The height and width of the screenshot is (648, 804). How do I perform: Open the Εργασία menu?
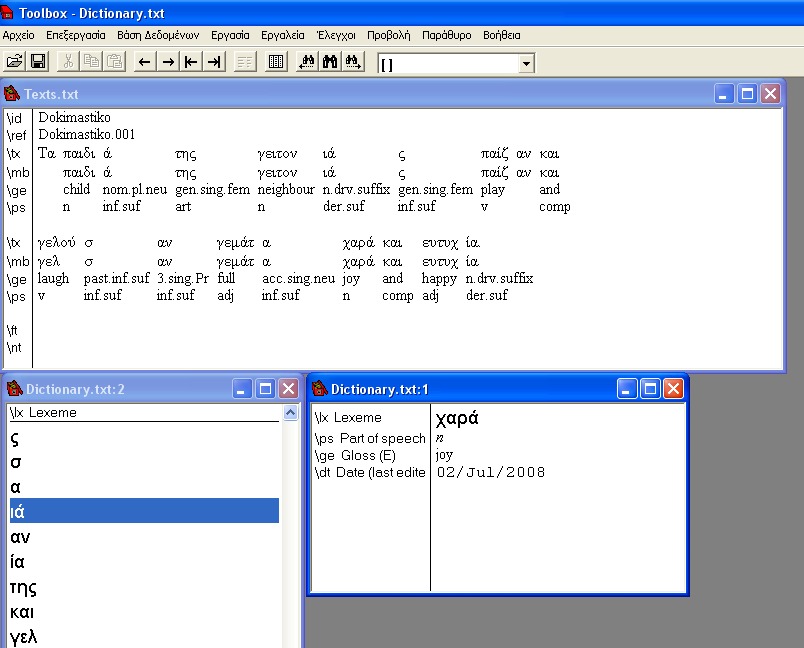click(230, 35)
